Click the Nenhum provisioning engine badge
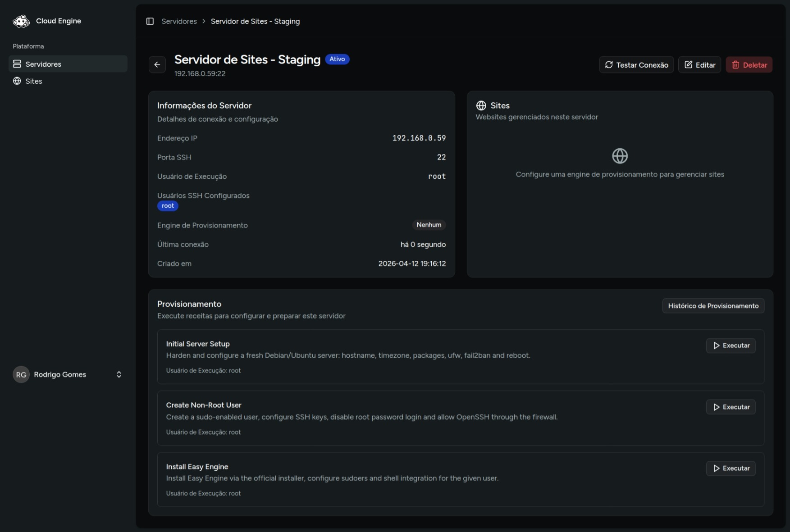Viewport: 790px width, 532px height. tap(429, 225)
